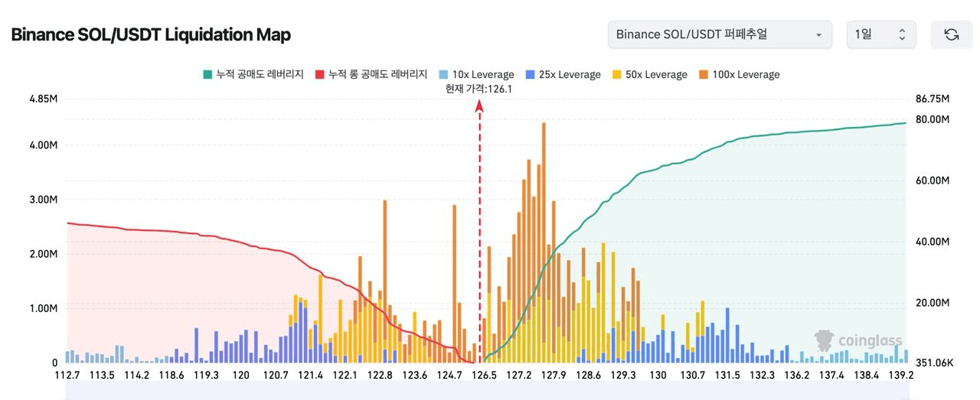This screenshot has width=980, height=400.
Task: Click the 123.6 price axis label
Action: [x=414, y=375]
